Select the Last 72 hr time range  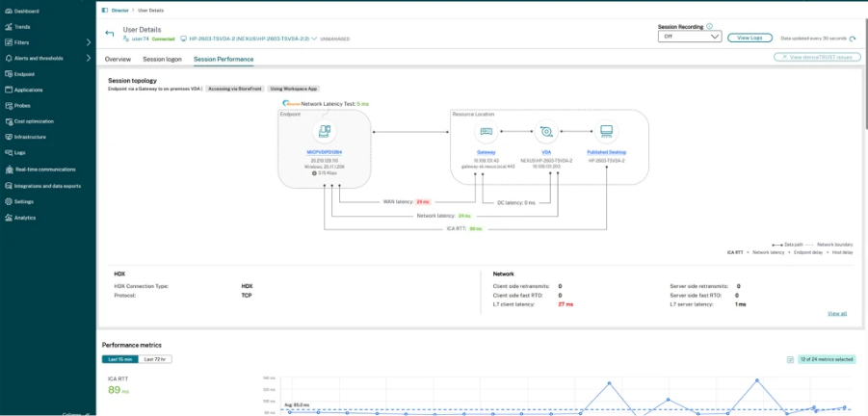155,359
